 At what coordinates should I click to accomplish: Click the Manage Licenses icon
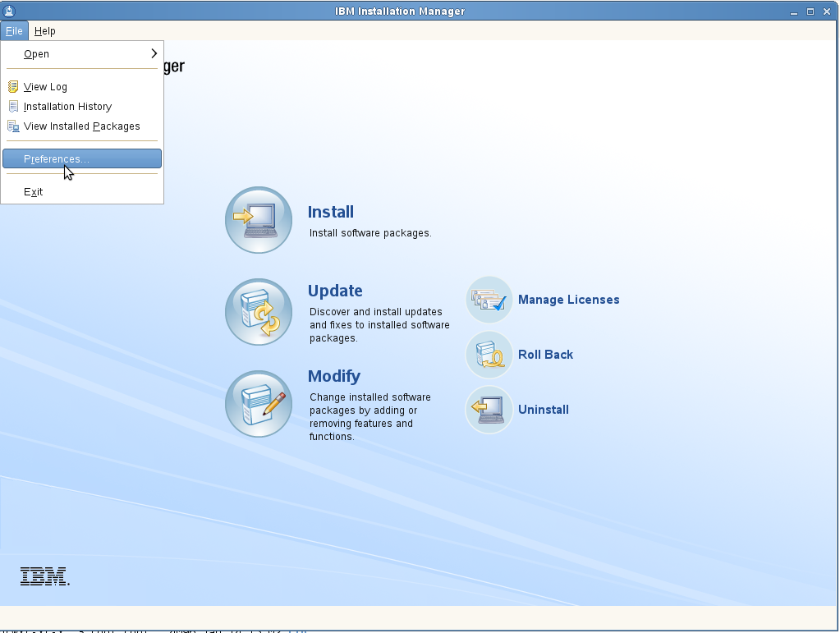tap(489, 300)
